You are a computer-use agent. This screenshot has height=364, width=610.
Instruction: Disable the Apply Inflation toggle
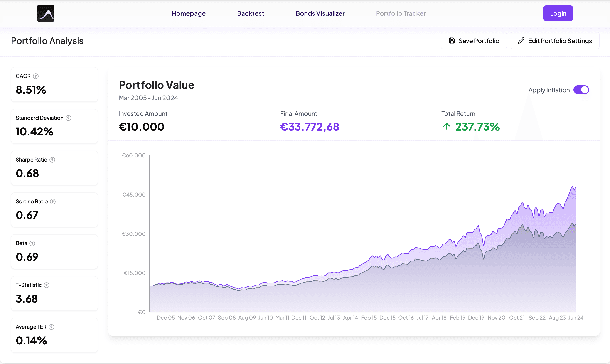point(581,90)
